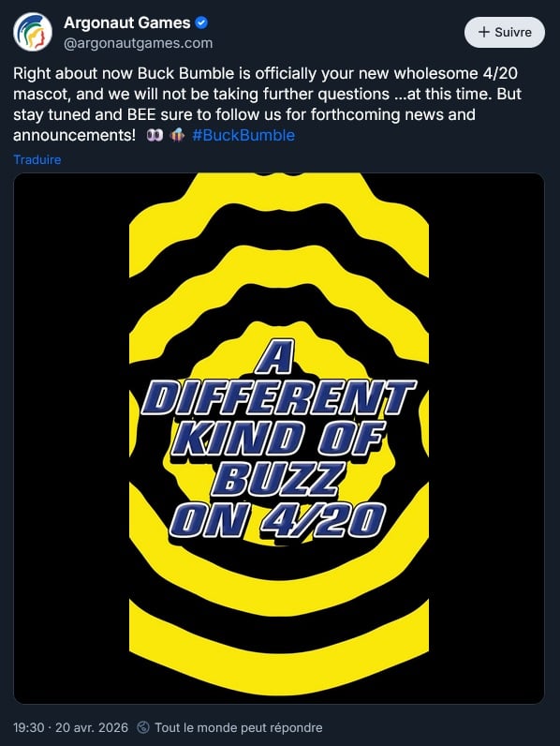Click the 20 avr. 2026 date
The image size is (560, 746).
(x=92, y=727)
